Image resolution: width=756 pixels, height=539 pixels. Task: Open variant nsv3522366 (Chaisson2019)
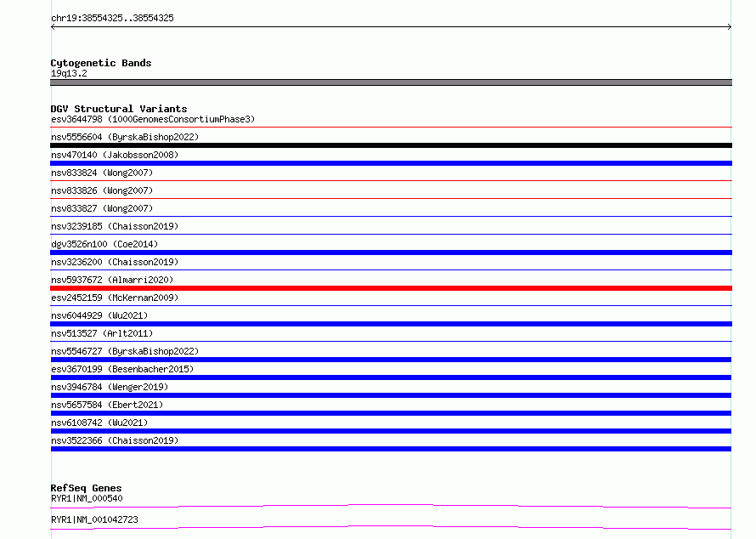115,440
